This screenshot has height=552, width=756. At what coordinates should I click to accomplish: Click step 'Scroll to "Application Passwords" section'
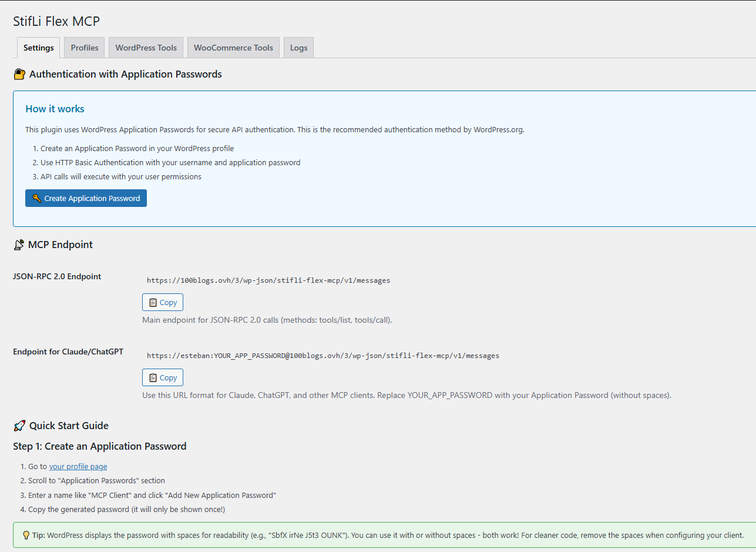tap(96, 481)
